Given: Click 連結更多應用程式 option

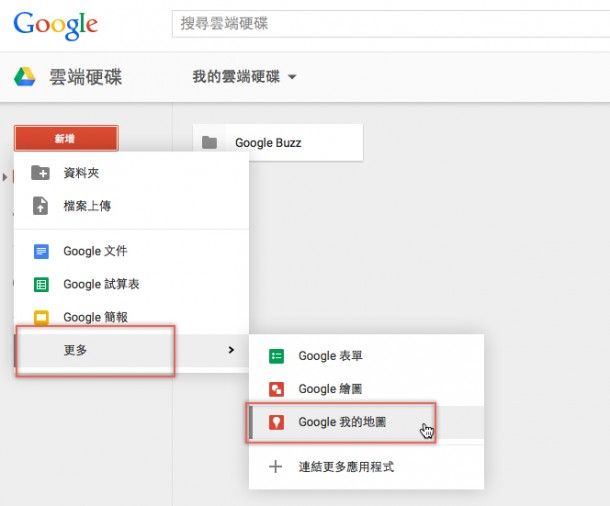Looking at the screenshot, I should coord(346,467).
